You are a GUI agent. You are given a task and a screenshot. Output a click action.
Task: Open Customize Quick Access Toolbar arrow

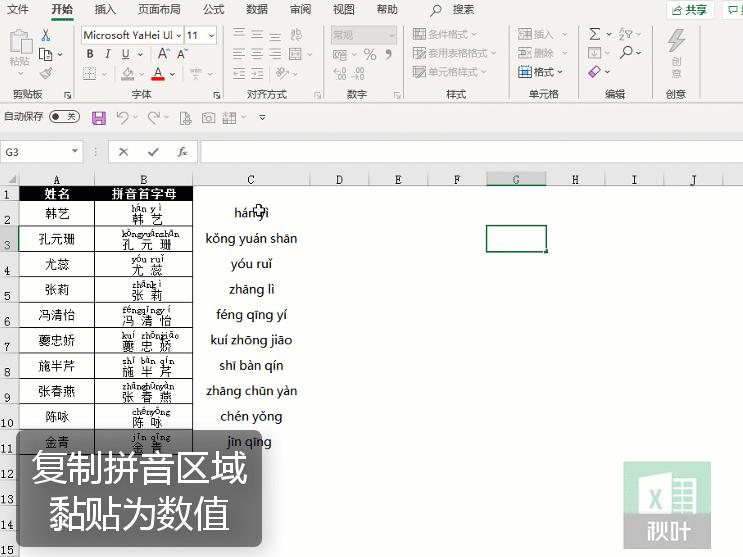tap(263, 117)
